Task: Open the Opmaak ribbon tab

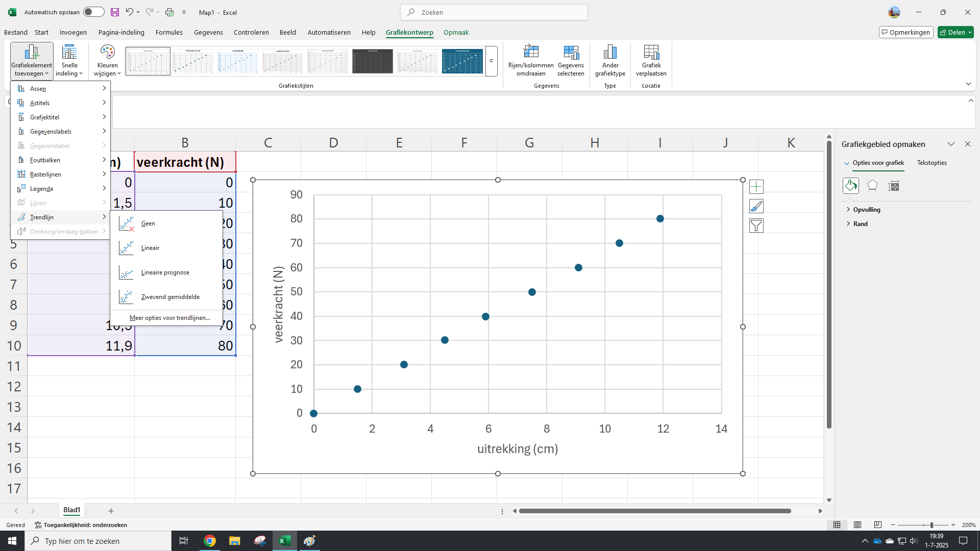Action: (x=456, y=32)
